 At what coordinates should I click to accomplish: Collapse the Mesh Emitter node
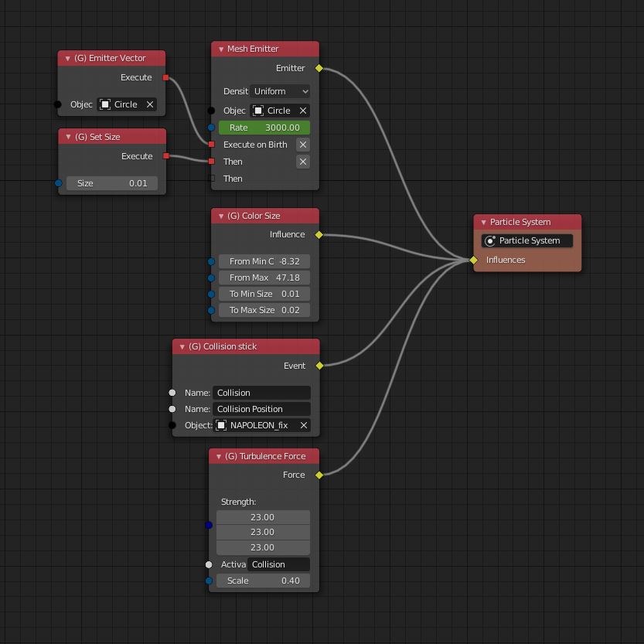[x=221, y=49]
